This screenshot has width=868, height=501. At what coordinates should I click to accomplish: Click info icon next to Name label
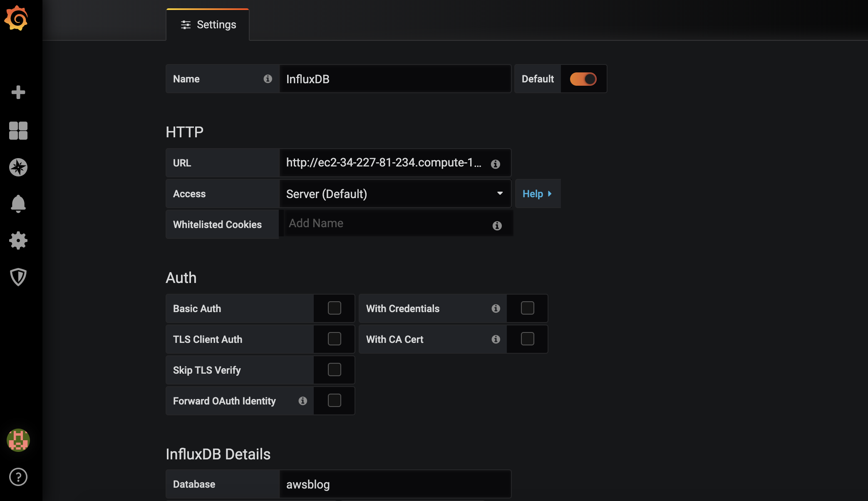pyautogui.click(x=268, y=79)
